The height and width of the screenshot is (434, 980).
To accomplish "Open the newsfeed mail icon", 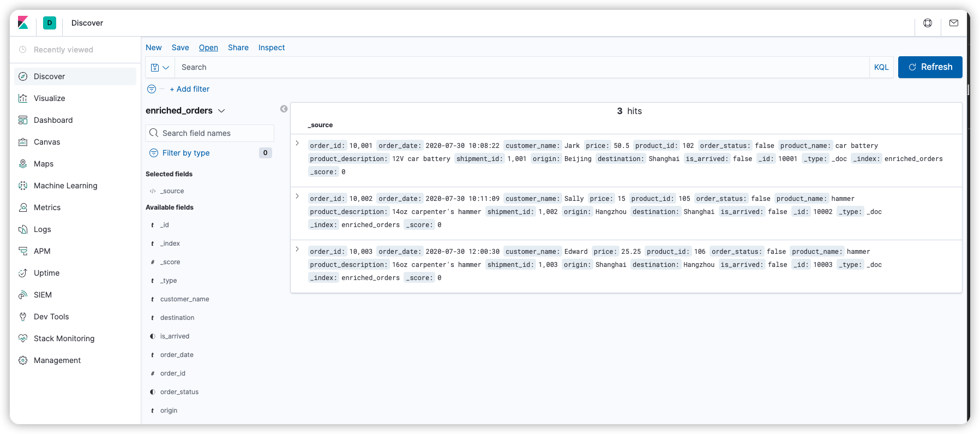I will [x=953, y=23].
